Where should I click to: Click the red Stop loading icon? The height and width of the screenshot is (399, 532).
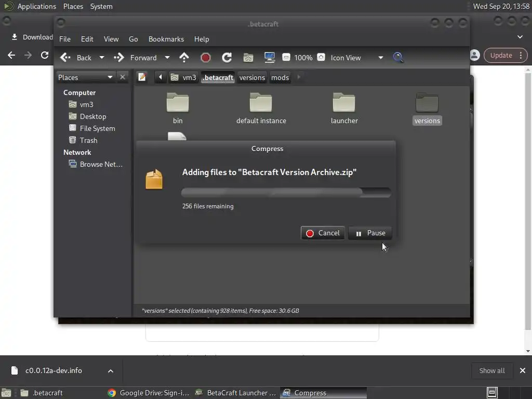click(205, 58)
